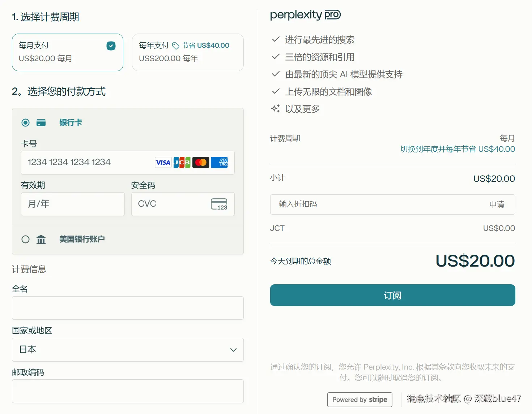The width and height of the screenshot is (532, 414).
Task: Click the checkmark beside 进行最先进的搜索
Action: click(x=276, y=39)
